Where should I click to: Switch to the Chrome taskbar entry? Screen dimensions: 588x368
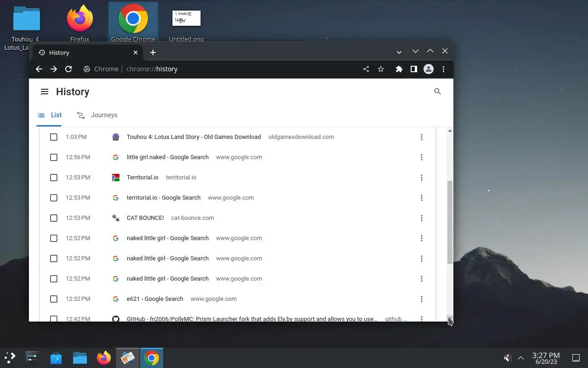click(152, 357)
